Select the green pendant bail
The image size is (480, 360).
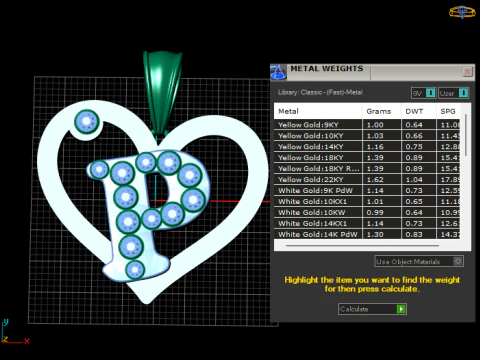[163, 92]
